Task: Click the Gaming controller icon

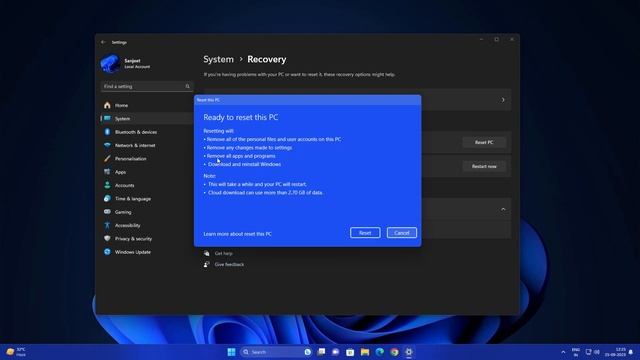Action: 107,212
